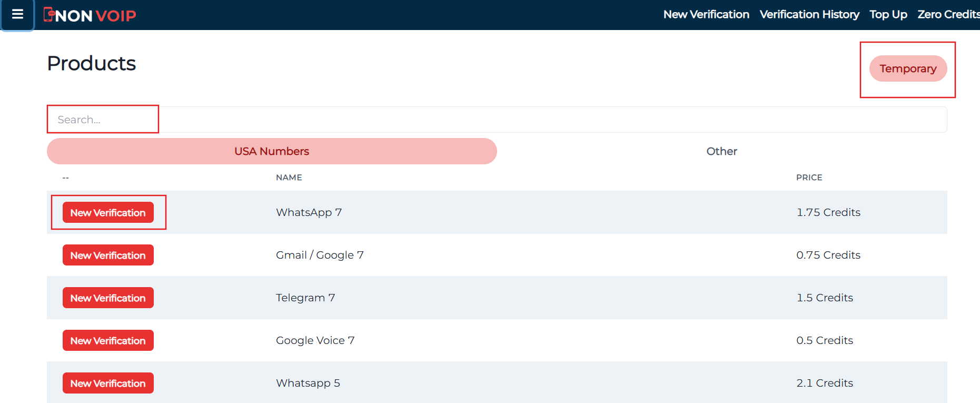The image size is (980, 403).
Task: Click the Zero Credits link
Action: tap(948, 14)
